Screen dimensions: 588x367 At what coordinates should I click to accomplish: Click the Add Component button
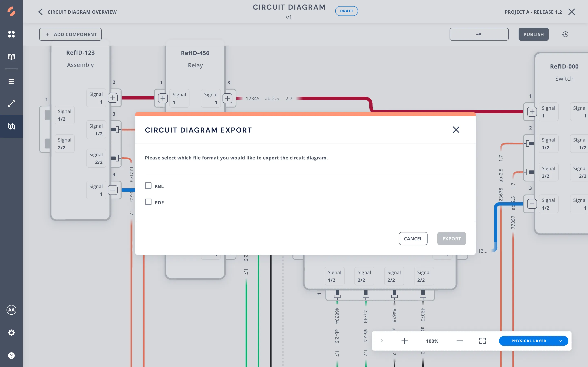70,34
